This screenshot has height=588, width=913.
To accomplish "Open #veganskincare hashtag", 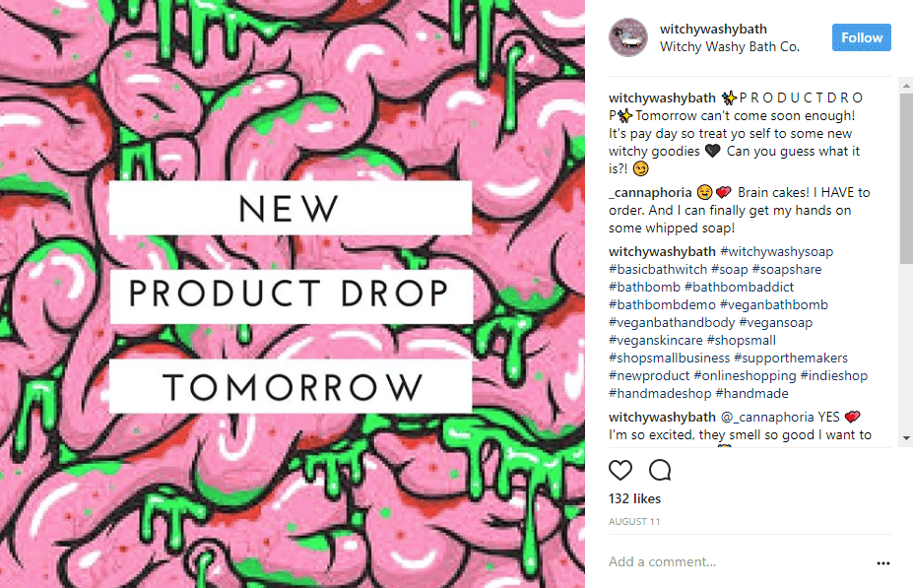I will pos(656,340).
